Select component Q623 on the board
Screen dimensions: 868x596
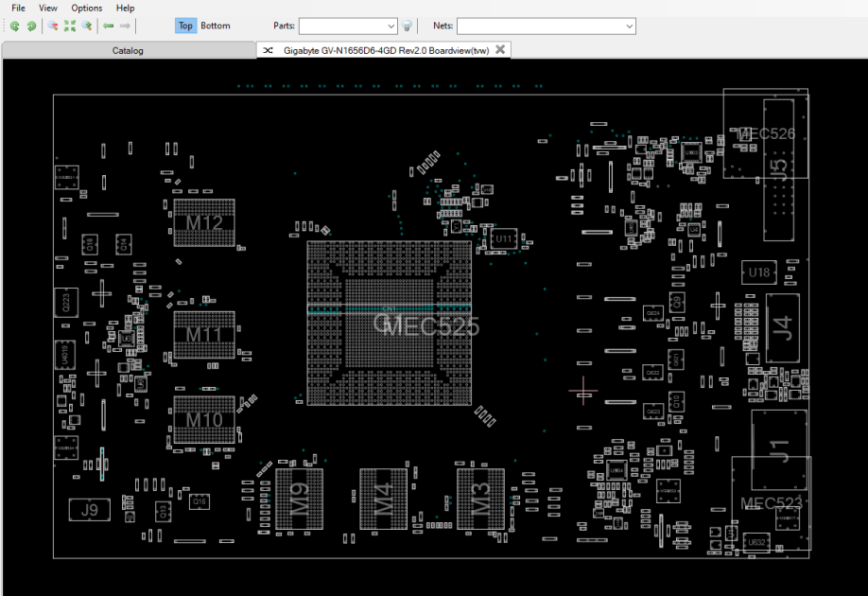click(x=653, y=411)
